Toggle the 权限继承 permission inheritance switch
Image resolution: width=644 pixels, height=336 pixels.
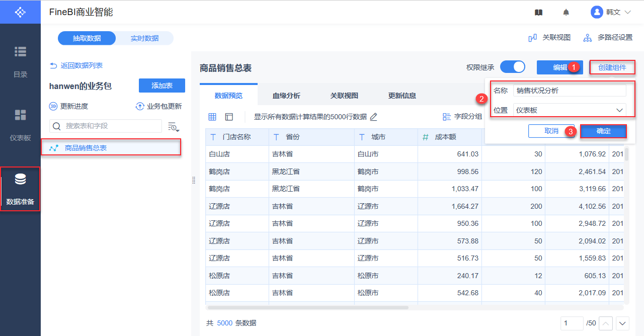coord(512,67)
